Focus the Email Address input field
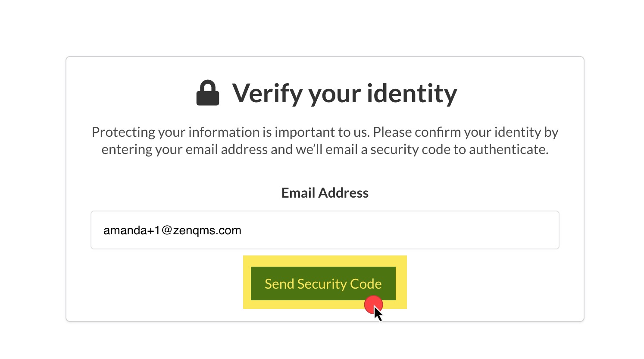 click(325, 230)
